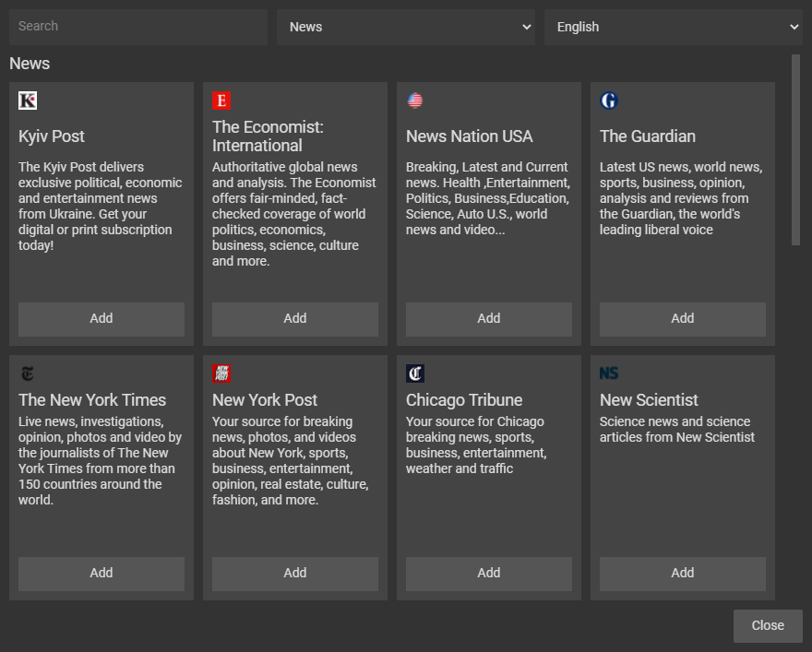Click the New Scientist description text

pyautogui.click(x=677, y=430)
